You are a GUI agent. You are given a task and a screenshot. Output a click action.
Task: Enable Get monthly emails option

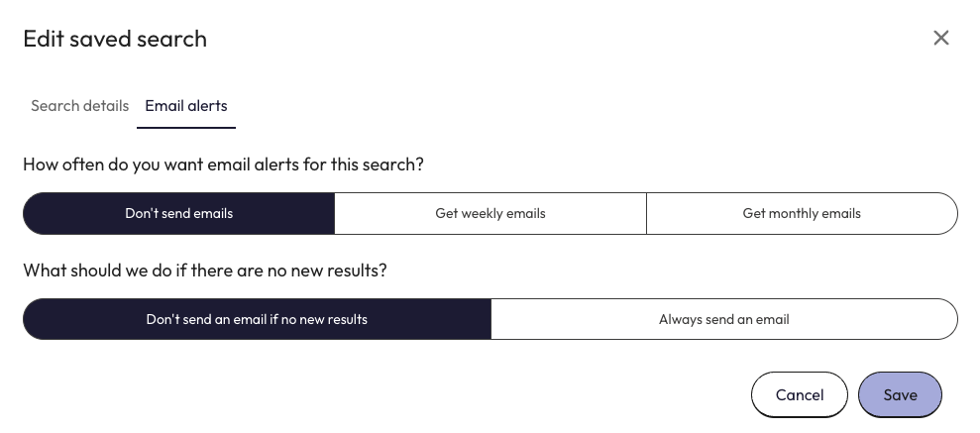coord(802,213)
